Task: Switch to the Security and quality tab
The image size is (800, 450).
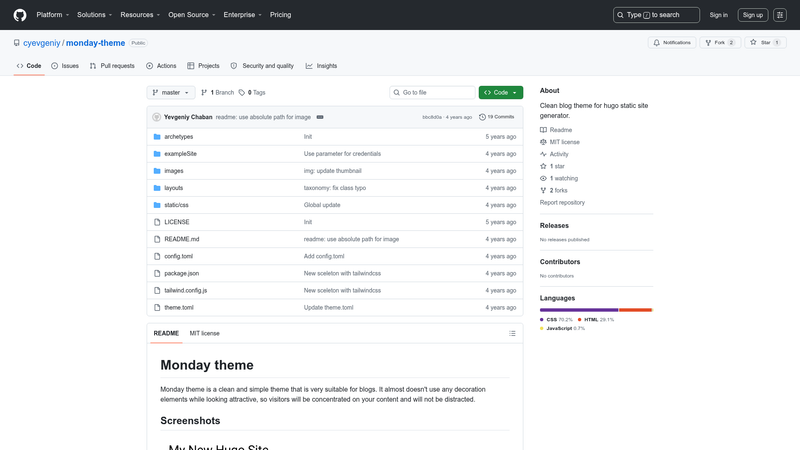Action: point(262,66)
